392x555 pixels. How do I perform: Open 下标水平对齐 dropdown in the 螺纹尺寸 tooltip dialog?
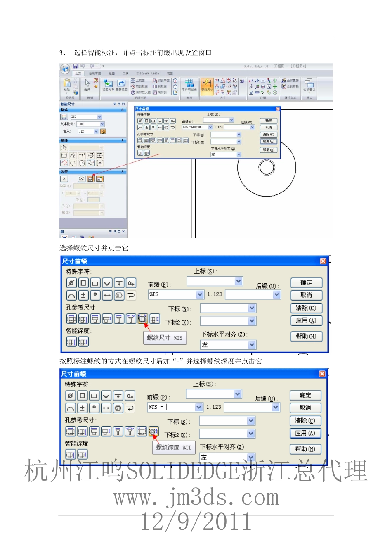(x=252, y=344)
